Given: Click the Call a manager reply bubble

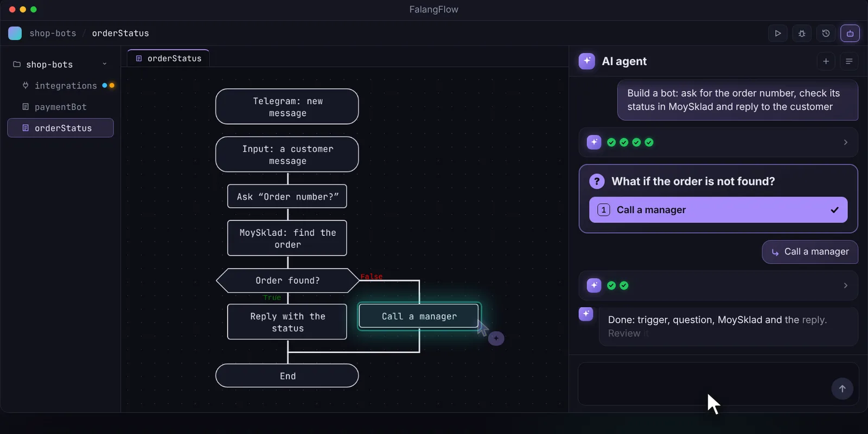Looking at the screenshot, I should click(x=810, y=252).
